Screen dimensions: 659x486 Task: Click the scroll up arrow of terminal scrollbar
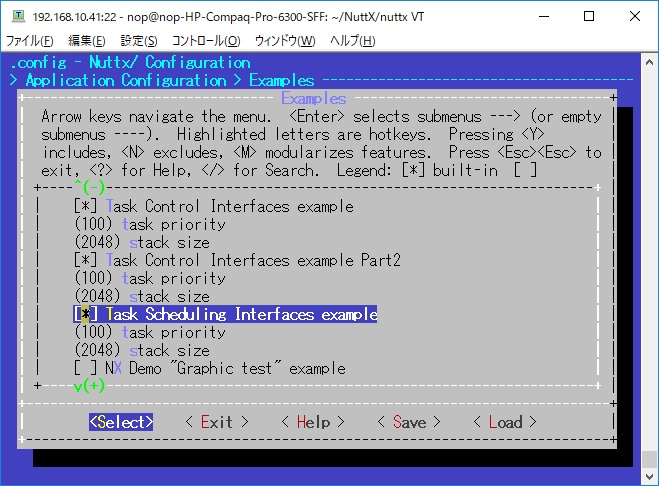pyautogui.click(x=649, y=62)
